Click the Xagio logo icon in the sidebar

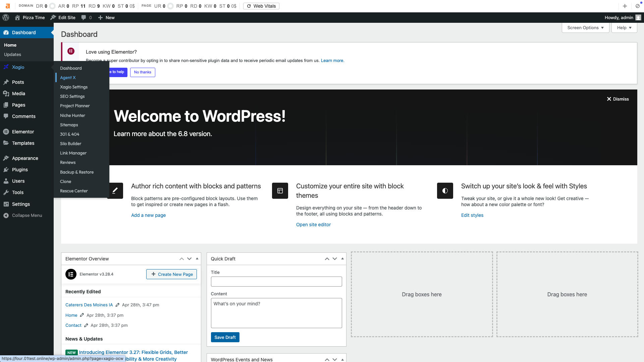click(6, 67)
